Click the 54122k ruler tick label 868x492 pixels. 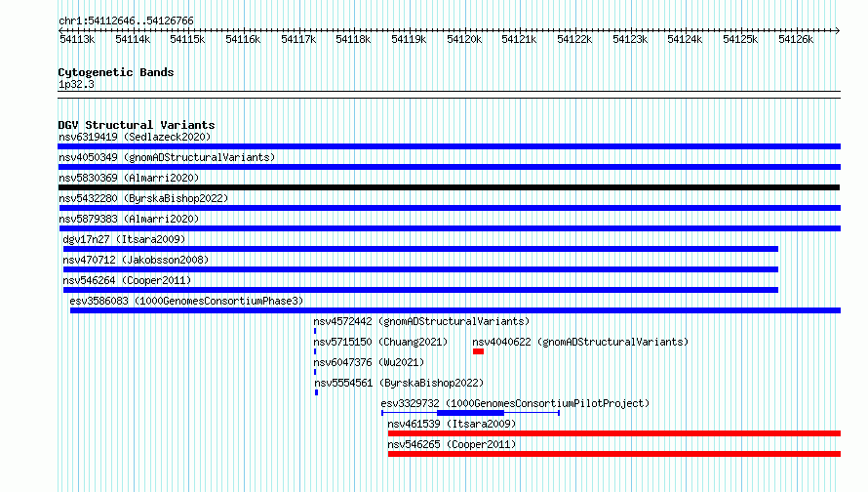(574, 39)
